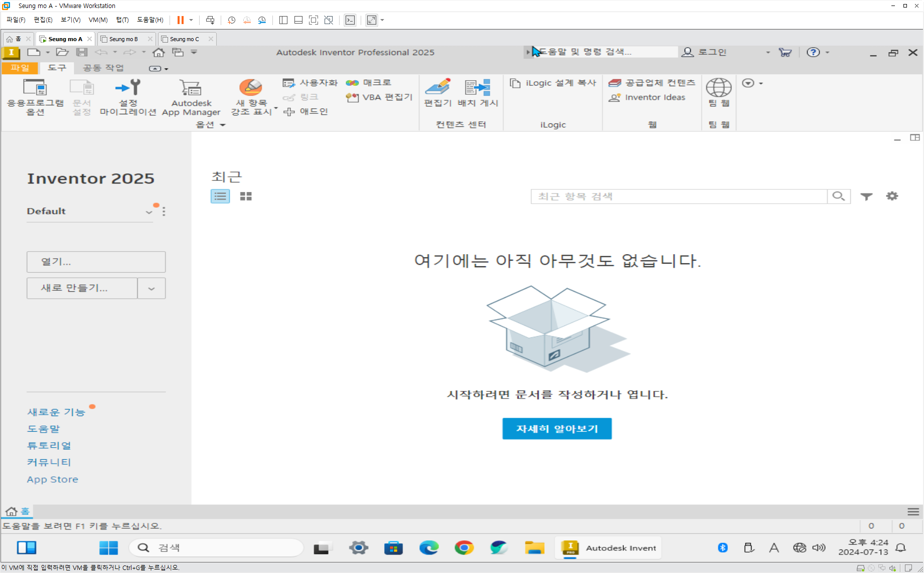Open the Autodesk shopping cart icon

785,52
